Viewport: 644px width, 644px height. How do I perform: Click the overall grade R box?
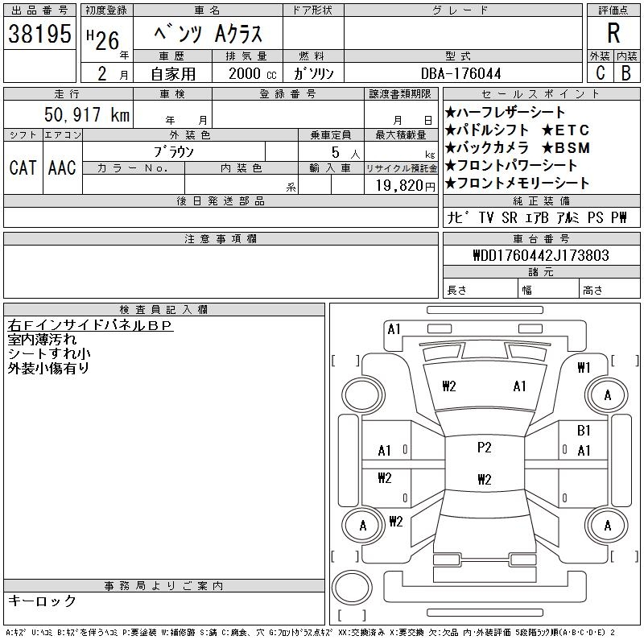[x=613, y=33]
